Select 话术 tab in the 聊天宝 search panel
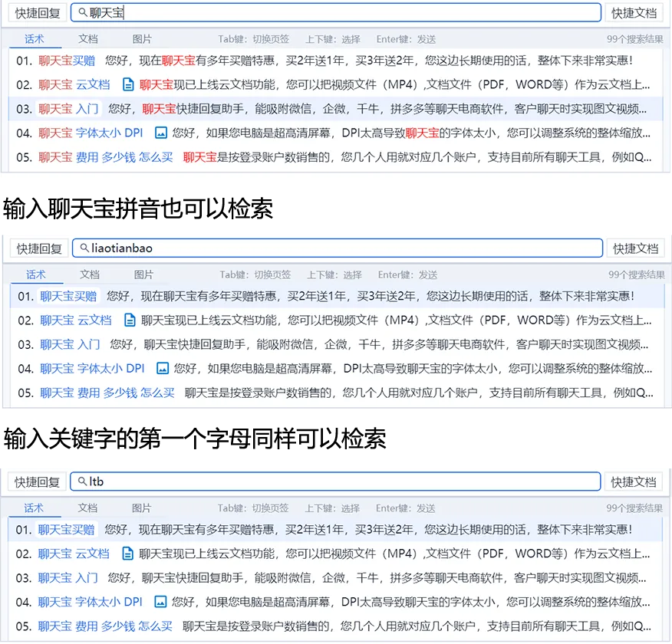 35,39
